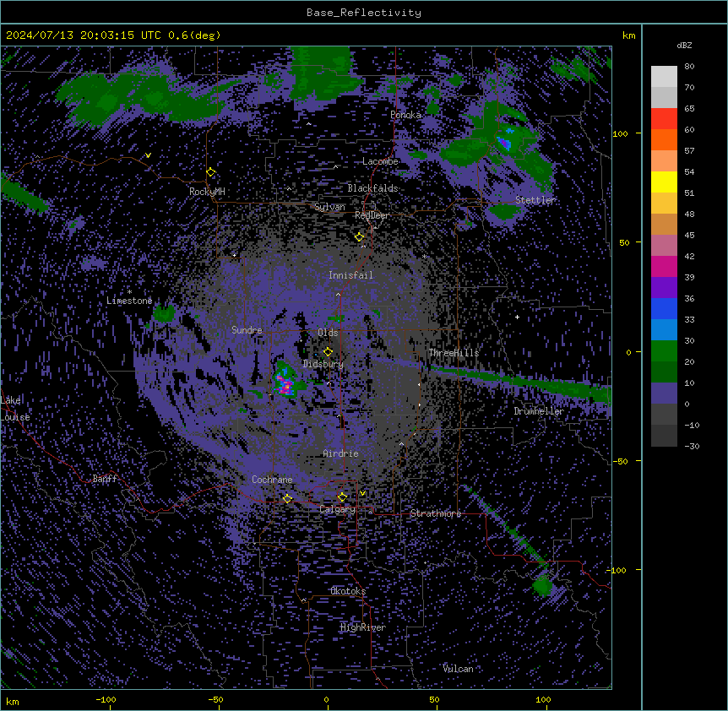This screenshot has width=728, height=711.
Task: Click the Ponoka city label
Action: tap(405, 115)
